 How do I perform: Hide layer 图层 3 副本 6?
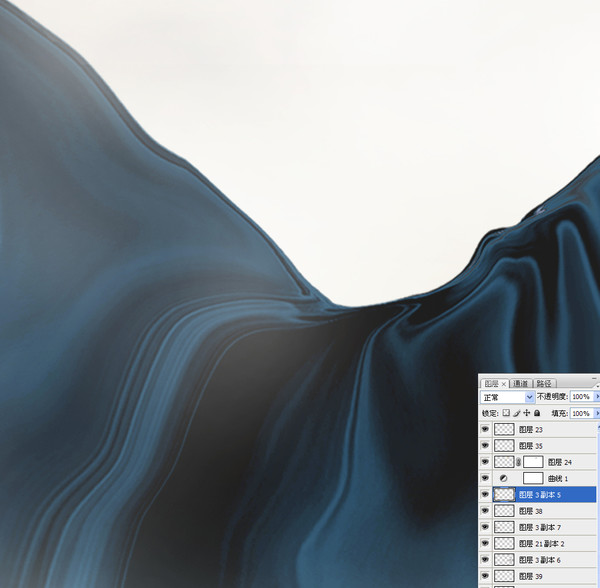(x=485, y=560)
